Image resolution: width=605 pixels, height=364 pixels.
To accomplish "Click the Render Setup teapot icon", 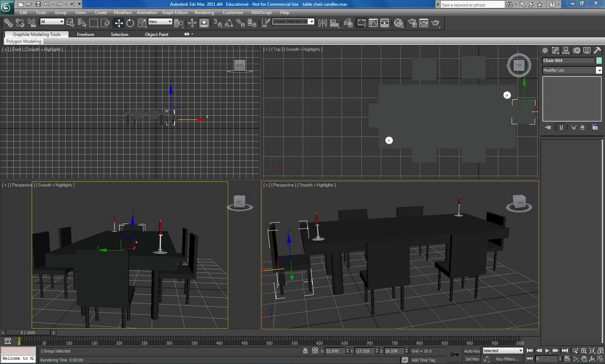I will [412, 23].
